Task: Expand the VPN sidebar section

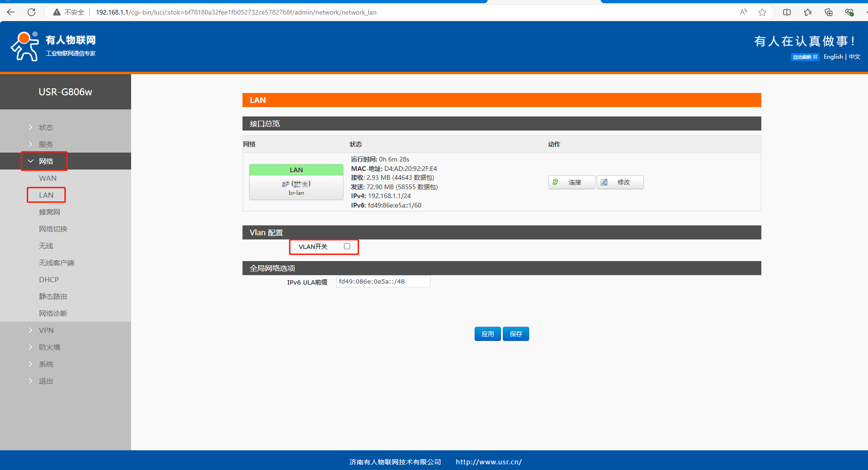Action: 46,331
